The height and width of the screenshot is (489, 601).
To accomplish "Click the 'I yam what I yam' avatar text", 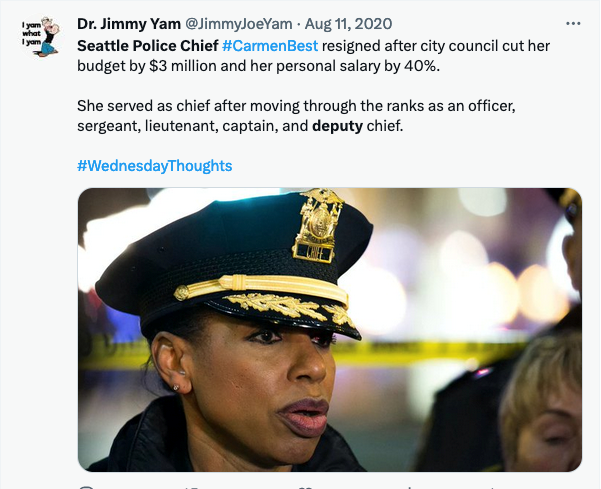I will click(31, 33).
